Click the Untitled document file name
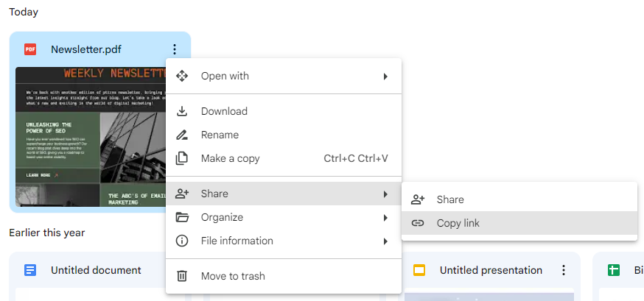Viewport: 644px width, 301px height. tap(96, 270)
